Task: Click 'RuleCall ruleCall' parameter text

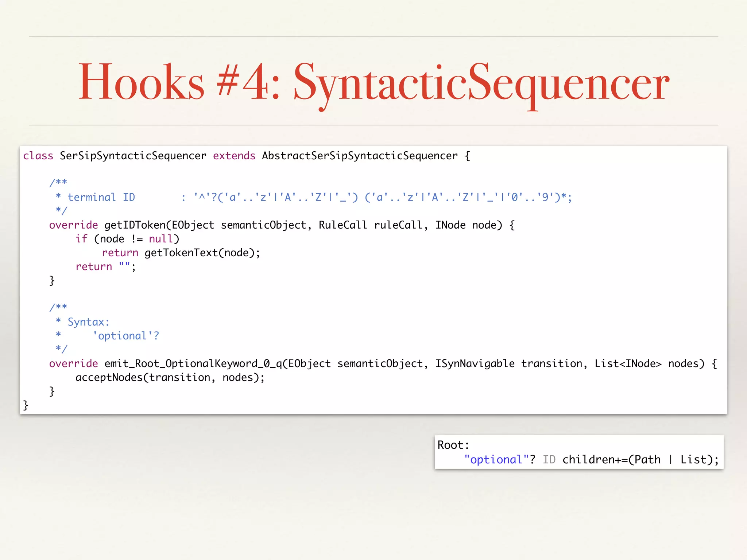Action: tap(371, 225)
